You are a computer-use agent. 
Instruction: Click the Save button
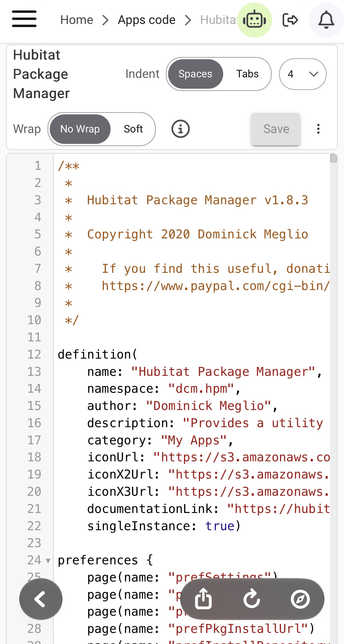276,129
